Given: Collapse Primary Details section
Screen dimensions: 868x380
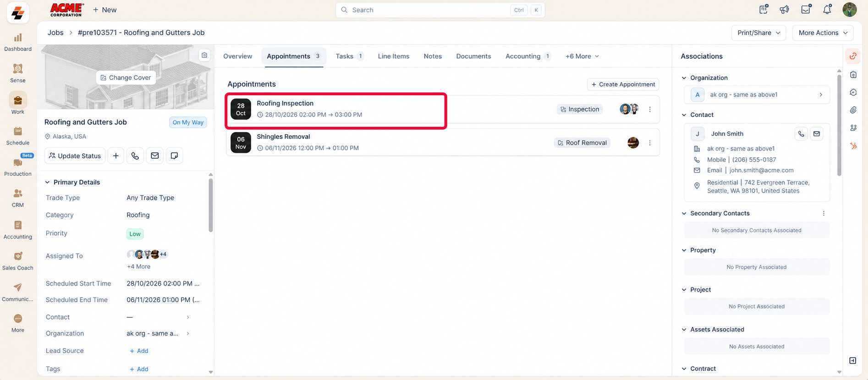Looking at the screenshot, I should [47, 182].
